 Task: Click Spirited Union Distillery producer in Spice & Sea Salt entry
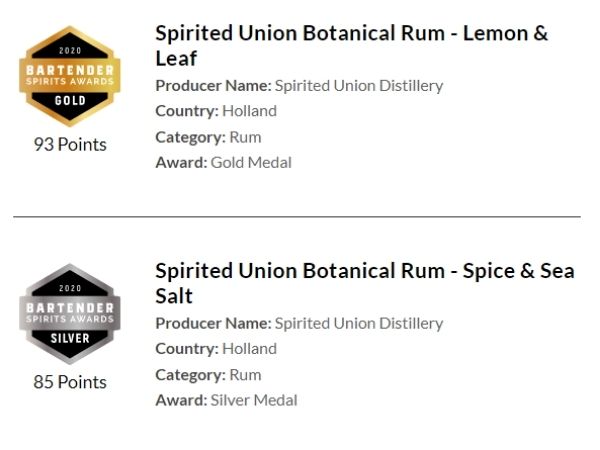pos(359,323)
